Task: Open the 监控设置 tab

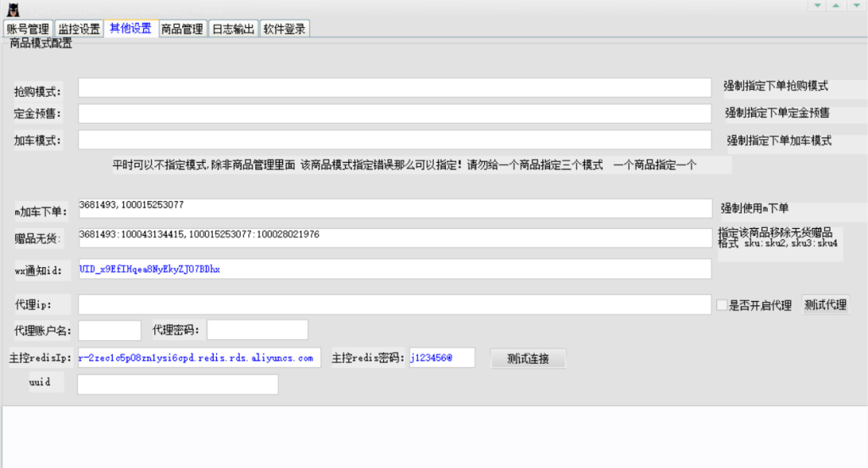Action: click(x=79, y=29)
